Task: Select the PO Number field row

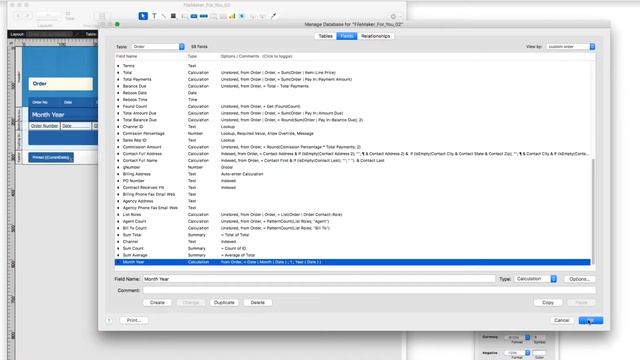Action: pyautogui.click(x=353, y=181)
